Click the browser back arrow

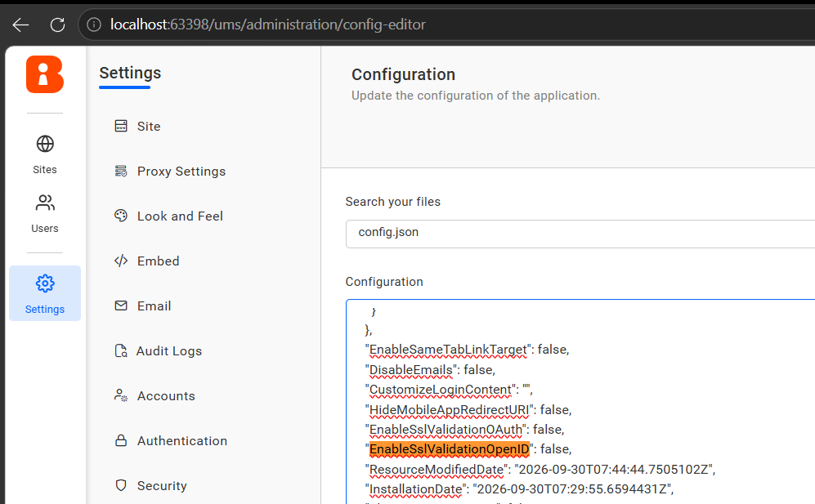[20, 25]
